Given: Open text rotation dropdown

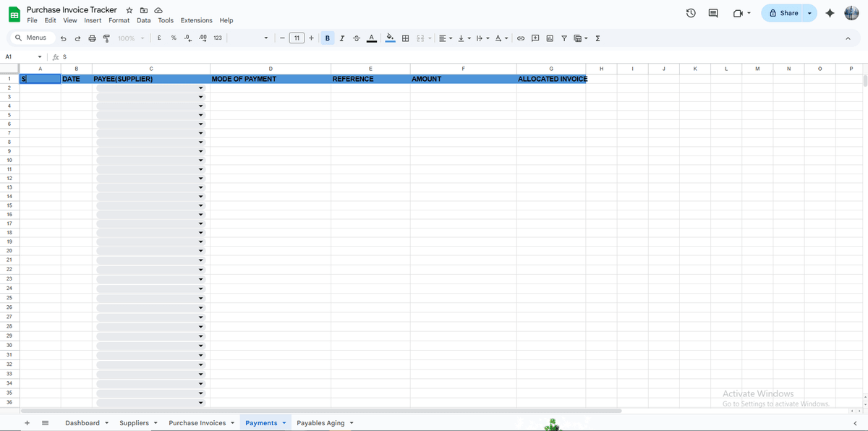Looking at the screenshot, I should pyautogui.click(x=502, y=38).
